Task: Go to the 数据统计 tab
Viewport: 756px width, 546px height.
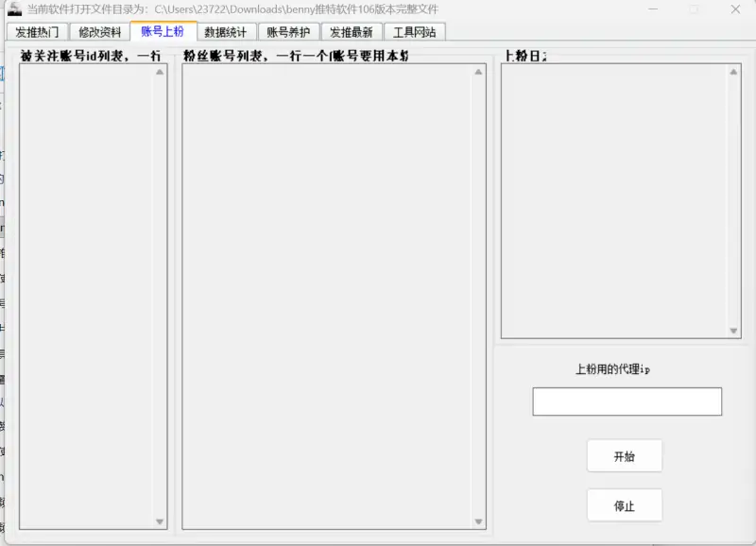Action: 225,32
